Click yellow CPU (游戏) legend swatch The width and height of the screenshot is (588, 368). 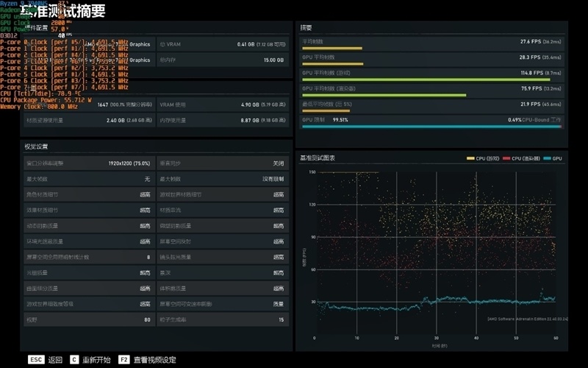pos(470,158)
